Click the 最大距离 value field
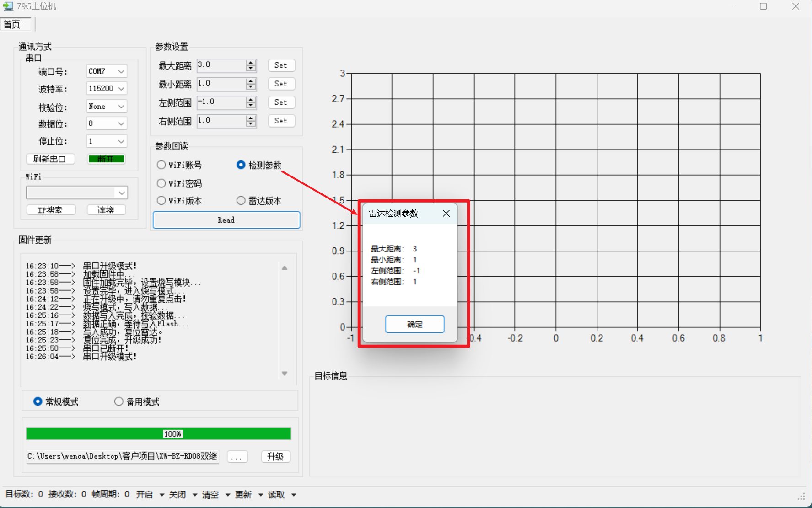 221,65
